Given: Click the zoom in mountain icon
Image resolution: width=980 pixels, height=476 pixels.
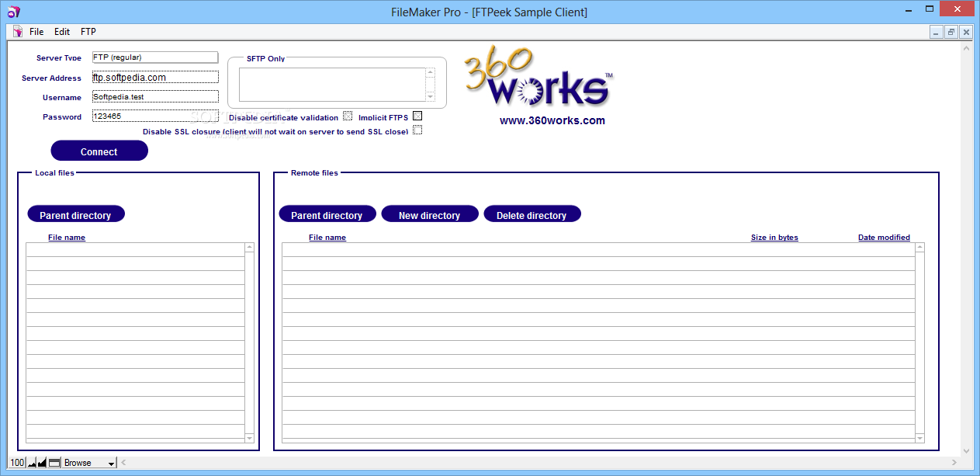Looking at the screenshot, I should (x=42, y=463).
